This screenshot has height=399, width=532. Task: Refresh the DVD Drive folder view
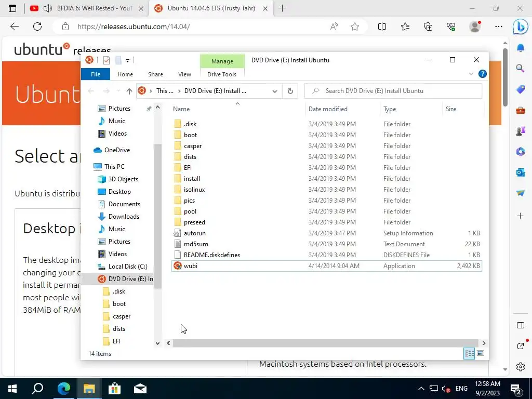[x=290, y=91]
